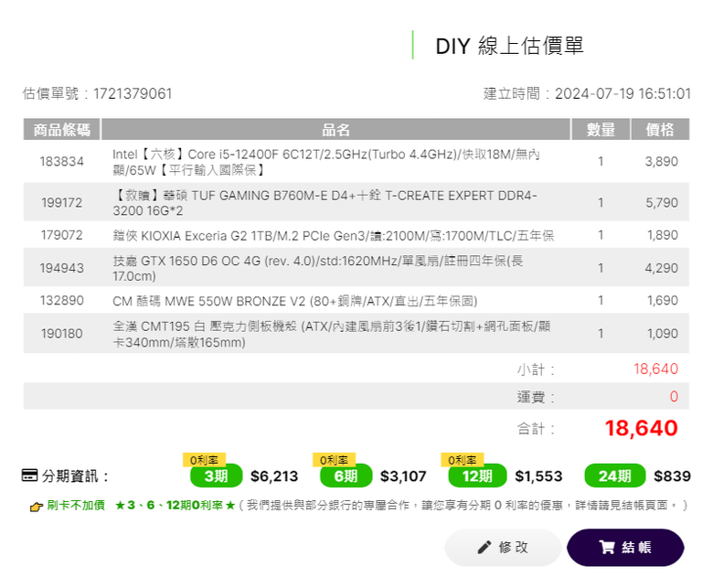713x588 pixels.
Task: Click the pointing hand icon beside 刷卡不加價
Action: [x=37, y=506]
